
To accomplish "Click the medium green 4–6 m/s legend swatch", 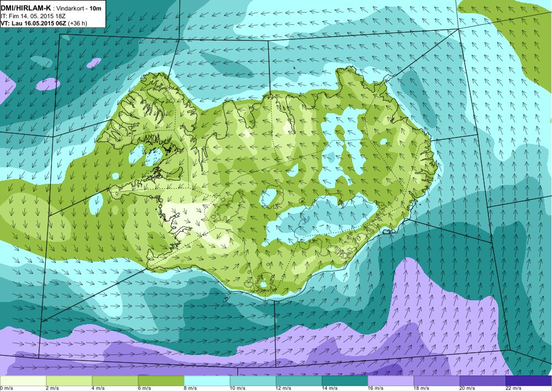I will coord(115,381).
